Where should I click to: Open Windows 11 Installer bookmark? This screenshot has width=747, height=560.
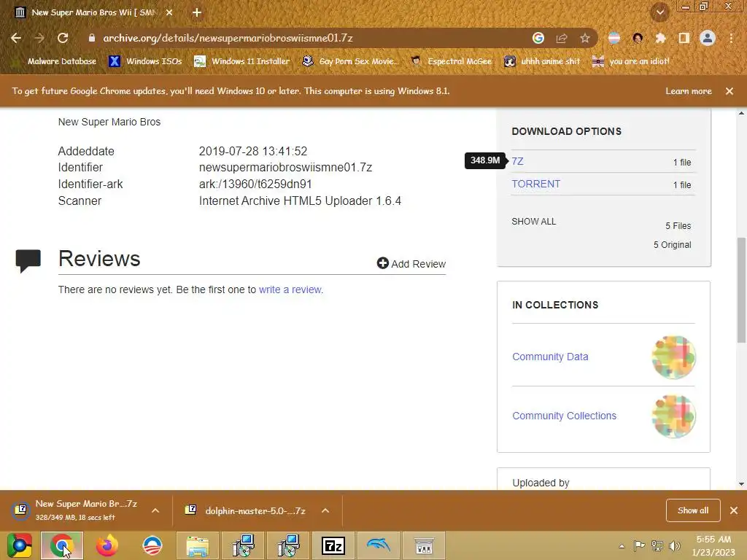coord(242,61)
